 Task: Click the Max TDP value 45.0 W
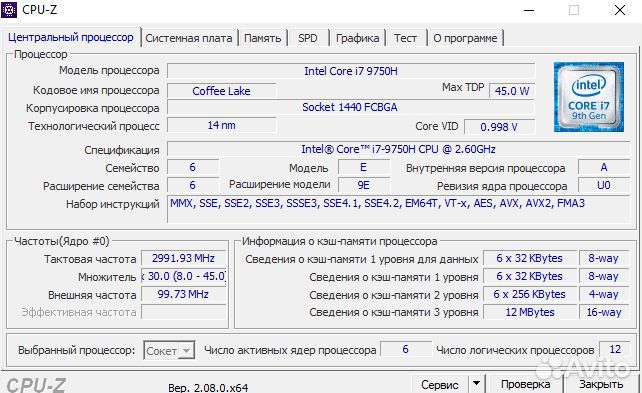click(512, 91)
